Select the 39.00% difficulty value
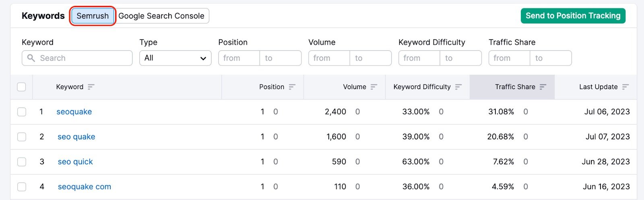This screenshot has width=644, height=200. coord(416,137)
